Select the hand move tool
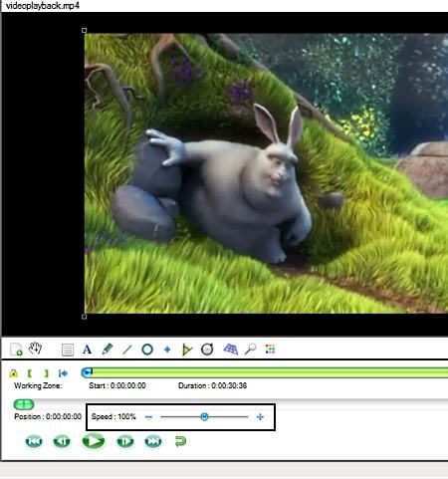The height and width of the screenshot is (479, 448). click(35, 349)
